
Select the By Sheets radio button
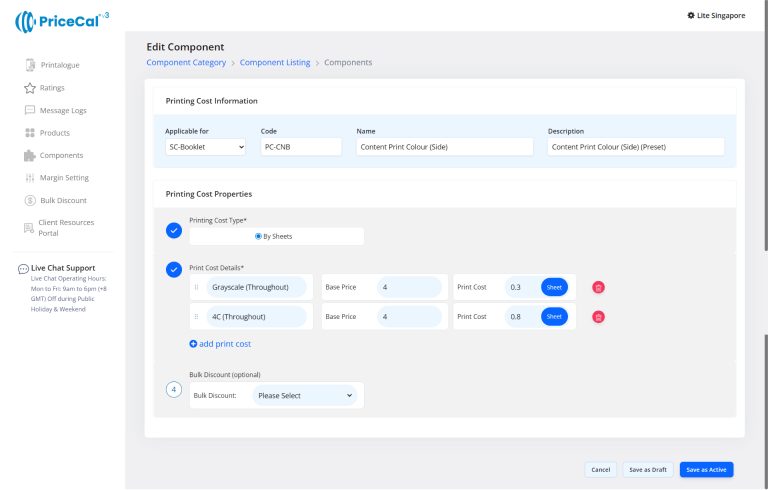258,236
